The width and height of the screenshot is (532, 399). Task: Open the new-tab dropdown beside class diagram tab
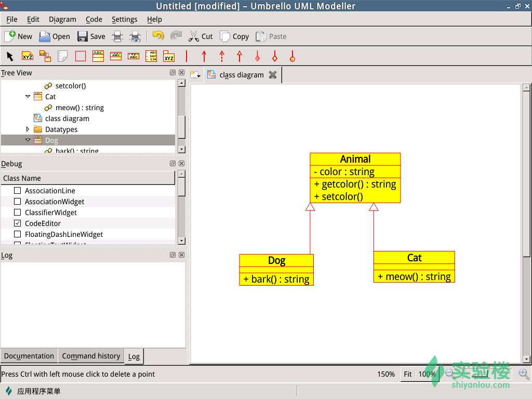195,75
